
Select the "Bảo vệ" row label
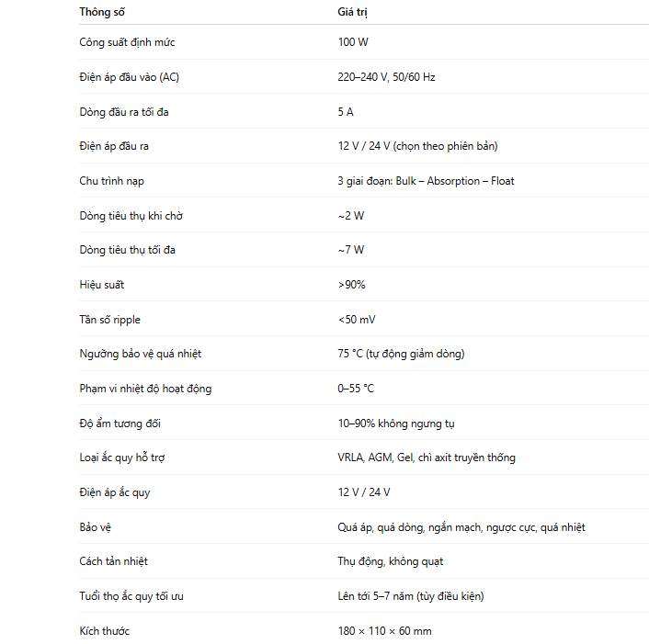(x=95, y=527)
